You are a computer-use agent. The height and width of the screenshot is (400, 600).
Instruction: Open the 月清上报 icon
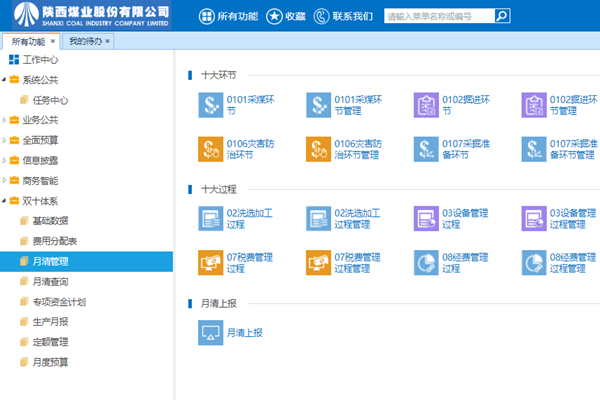pos(211,332)
